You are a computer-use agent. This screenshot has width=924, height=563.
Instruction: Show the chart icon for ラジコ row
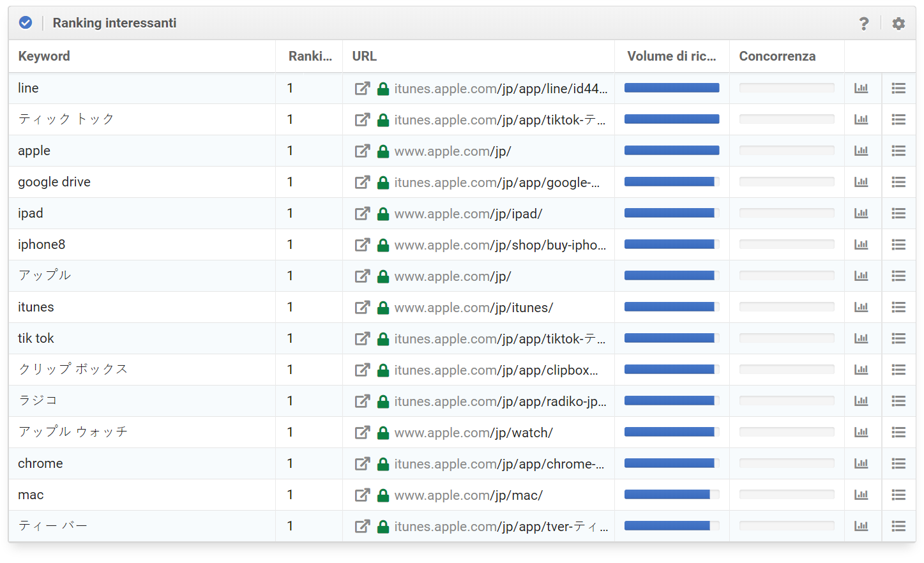tap(861, 401)
